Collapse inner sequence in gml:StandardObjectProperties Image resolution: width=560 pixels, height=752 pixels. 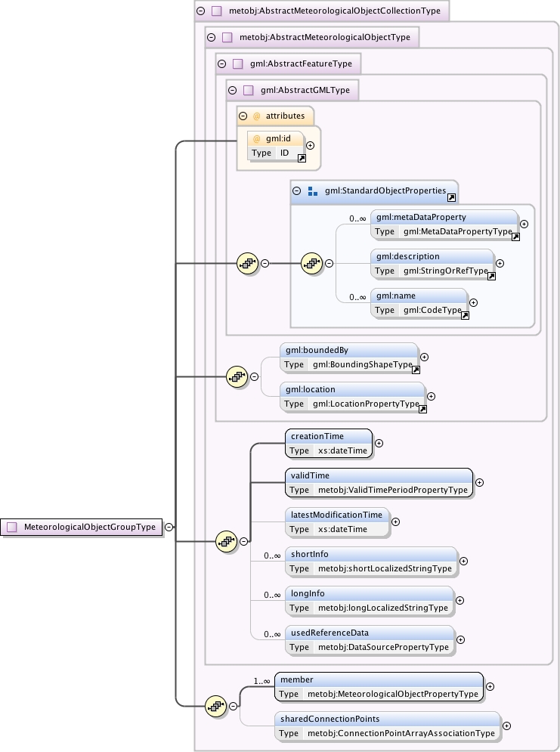coord(330,263)
